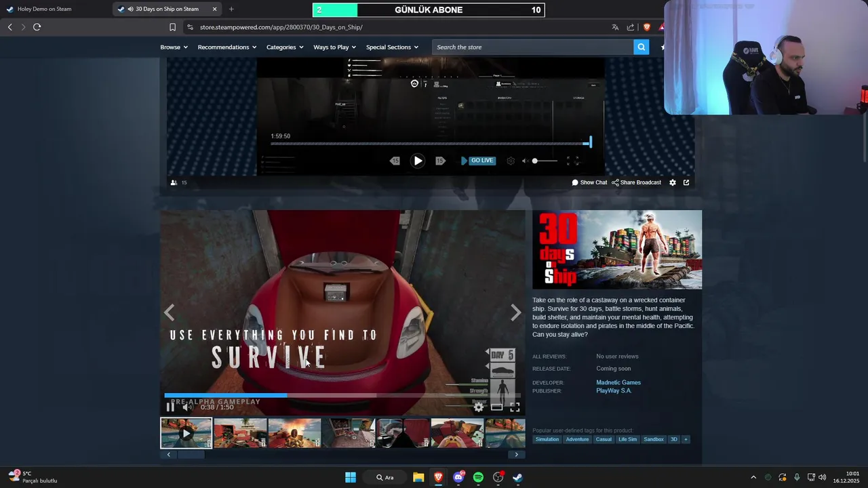Click the 3D tag
The height and width of the screenshot is (488, 868).
(x=674, y=439)
